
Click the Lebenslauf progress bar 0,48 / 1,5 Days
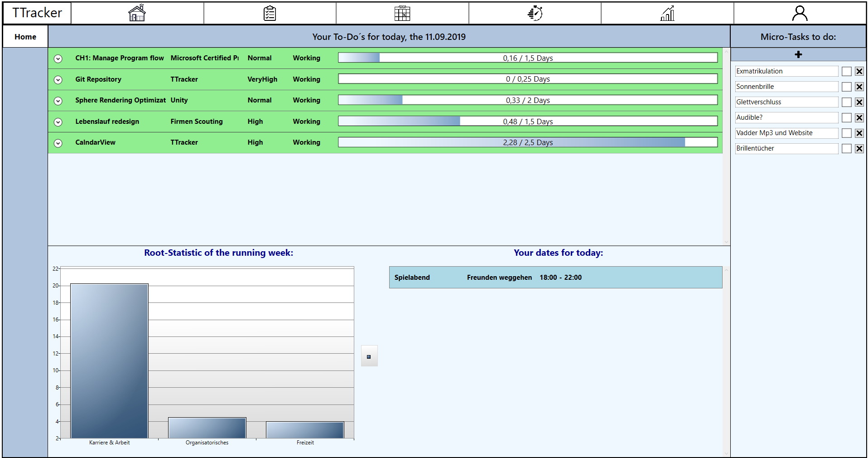point(528,122)
